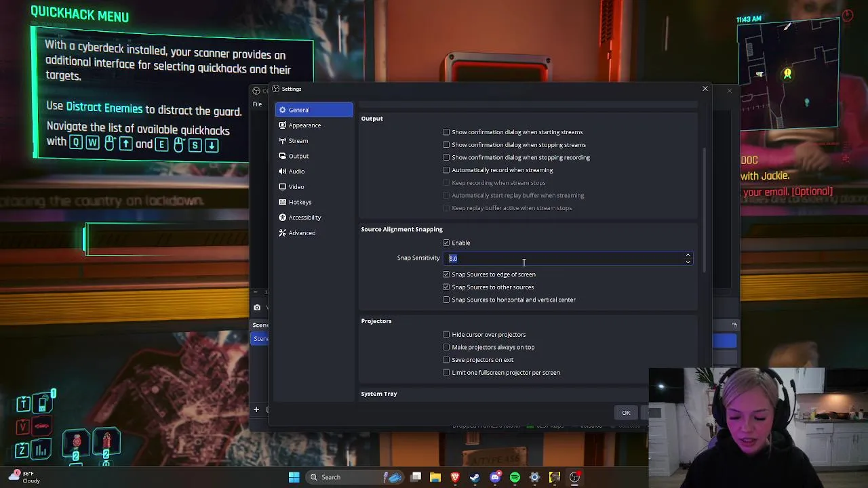Open the File menu in OBS window
The width and height of the screenshot is (868, 488).
tap(257, 104)
